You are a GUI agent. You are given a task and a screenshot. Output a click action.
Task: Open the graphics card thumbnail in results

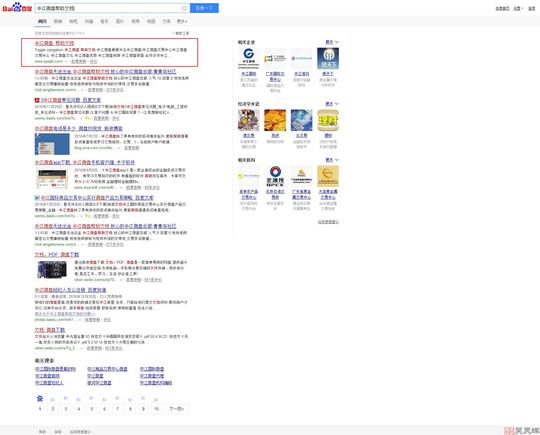(52, 270)
